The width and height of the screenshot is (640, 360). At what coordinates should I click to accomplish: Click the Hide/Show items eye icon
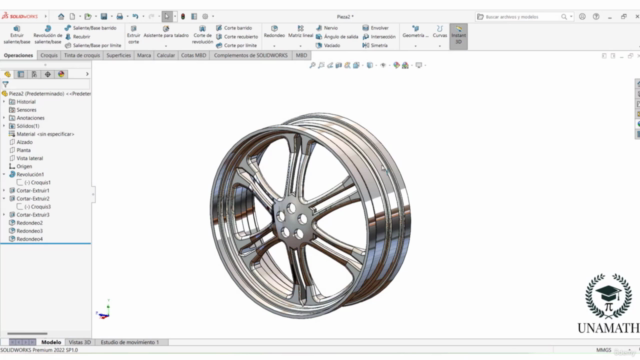coord(383,65)
